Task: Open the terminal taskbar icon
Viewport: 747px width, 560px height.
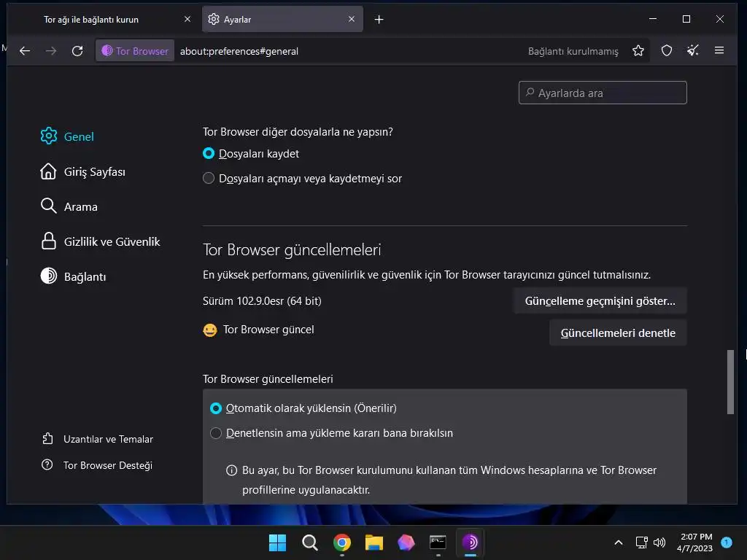Action: (x=438, y=542)
